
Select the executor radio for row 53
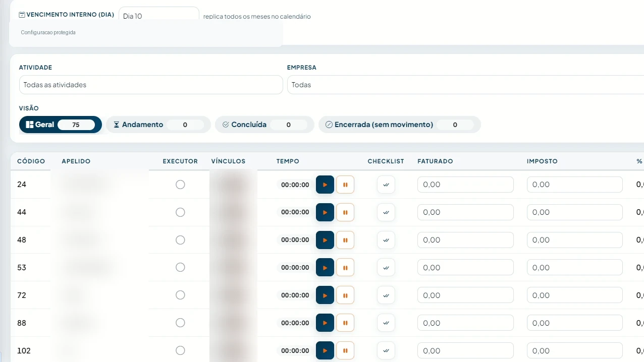coord(180,268)
